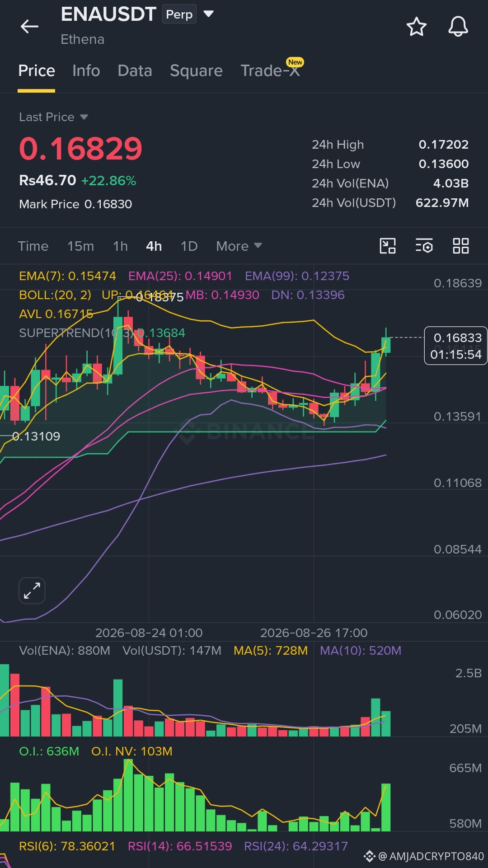This screenshot has height=868, width=488.
Task: Add ENAUSDT to favorites with star icon
Action: pyautogui.click(x=416, y=27)
